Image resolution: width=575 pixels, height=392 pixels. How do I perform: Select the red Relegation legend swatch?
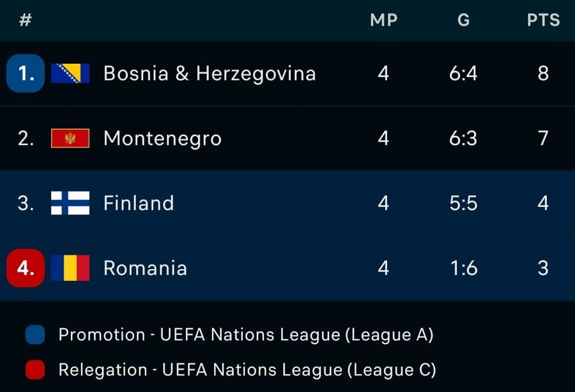tap(35, 369)
